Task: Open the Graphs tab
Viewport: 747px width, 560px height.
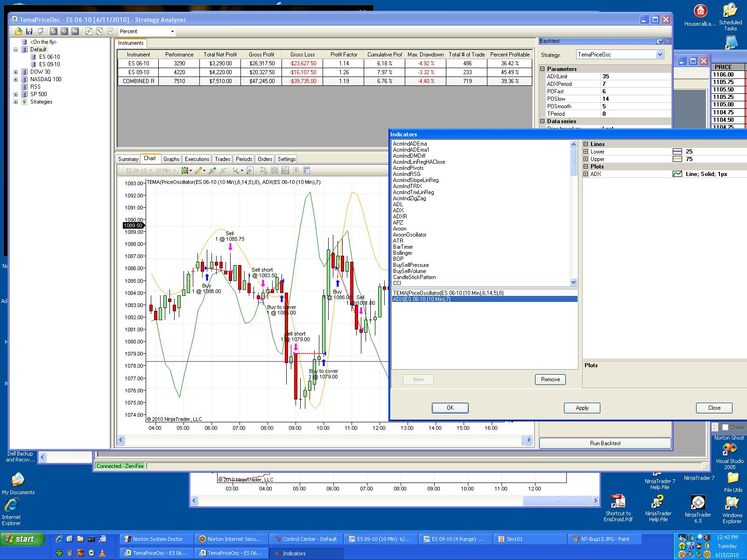Action: point(171,159)
